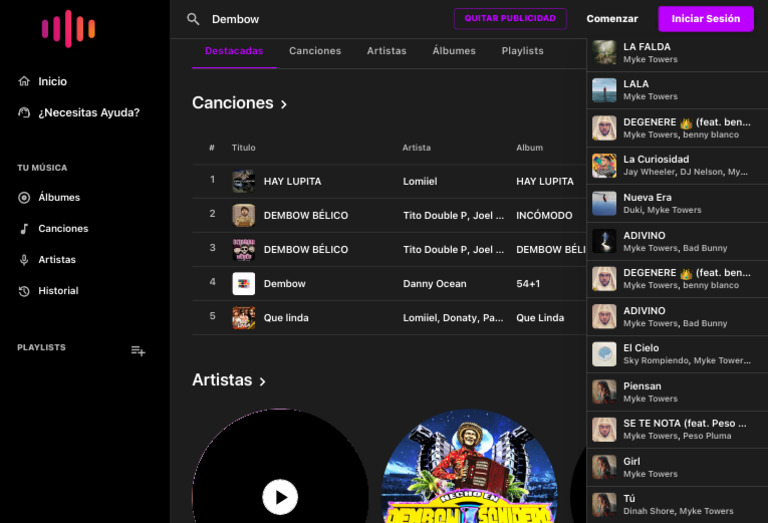Click the El Cielo cover thumbnail
Viewport: 768px width, 523px height.
[x=604, y=354]
